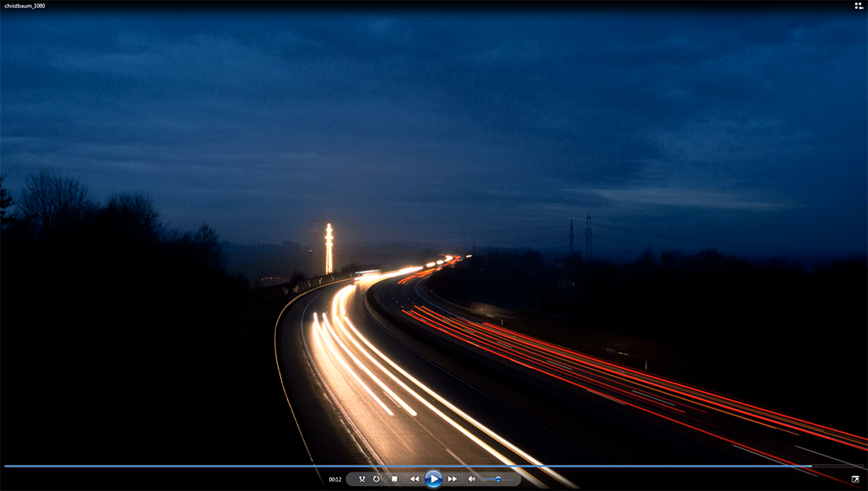Enter full screen mode
Image resolution: width=868 pixels, height=491 pixels.
[x=855, y=479]
